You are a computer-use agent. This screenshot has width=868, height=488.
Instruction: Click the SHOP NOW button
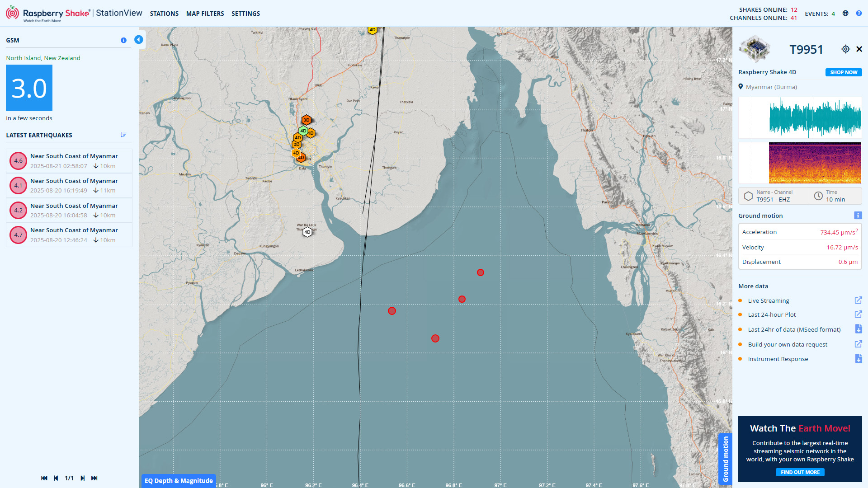(x=844, y=72)
